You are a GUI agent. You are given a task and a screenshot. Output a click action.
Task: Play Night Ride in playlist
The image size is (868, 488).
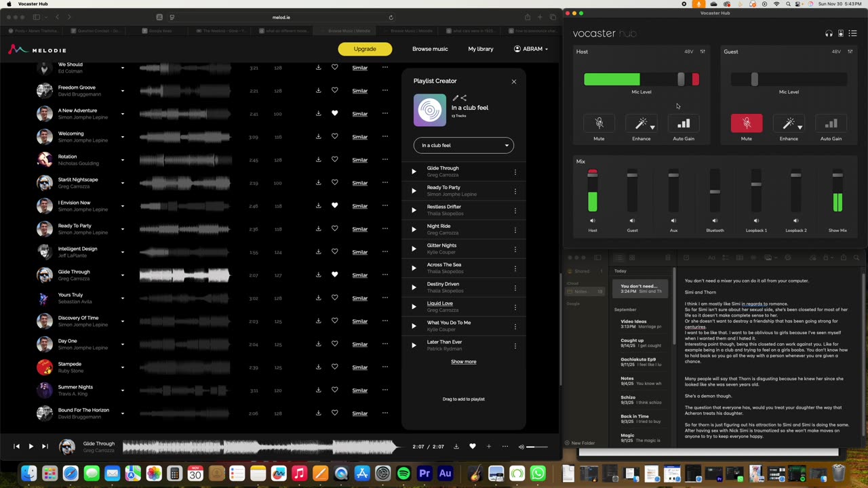point(414,229)
